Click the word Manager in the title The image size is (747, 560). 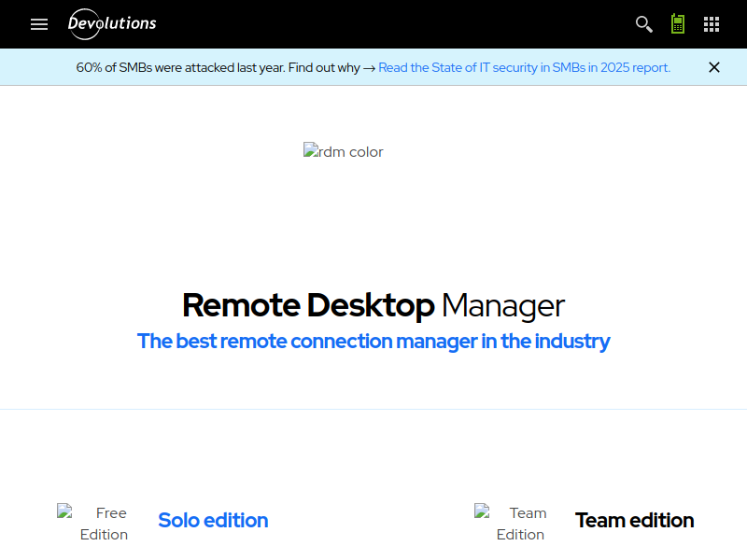click(502, 305)
